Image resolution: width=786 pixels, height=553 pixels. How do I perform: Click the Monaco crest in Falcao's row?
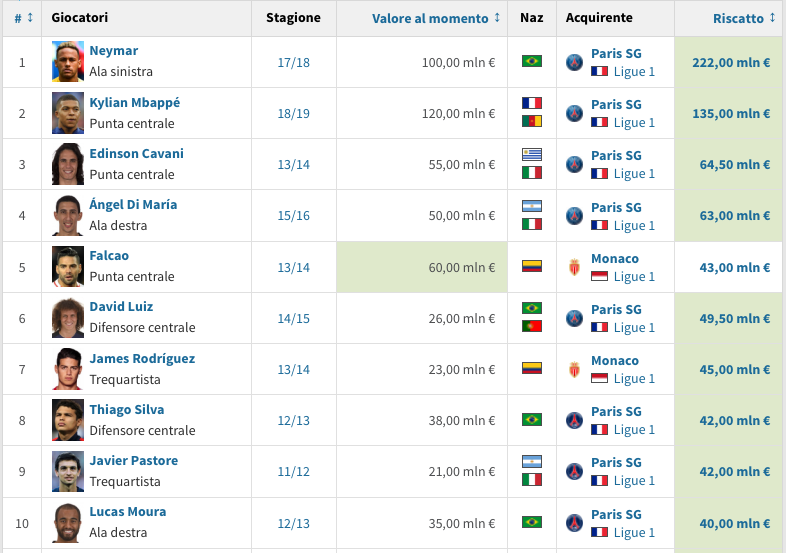[574, 267]
